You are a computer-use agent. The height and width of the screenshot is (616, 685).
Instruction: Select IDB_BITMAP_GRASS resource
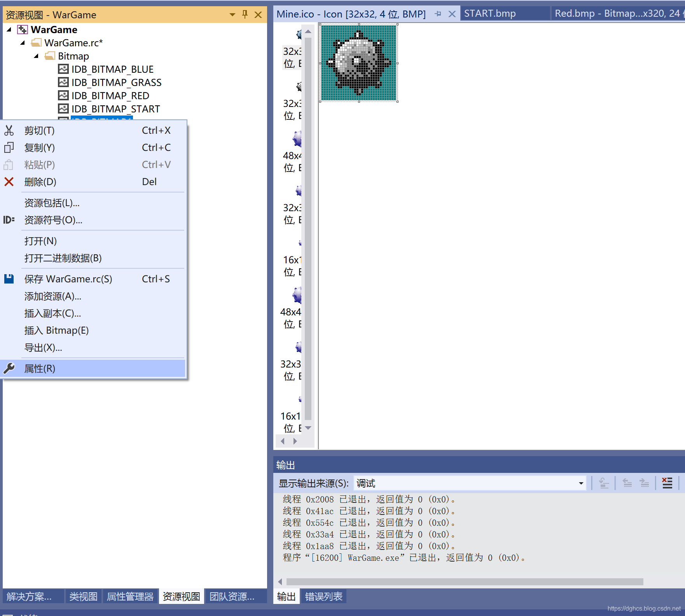pyautogui.click(x=116, y=82)
